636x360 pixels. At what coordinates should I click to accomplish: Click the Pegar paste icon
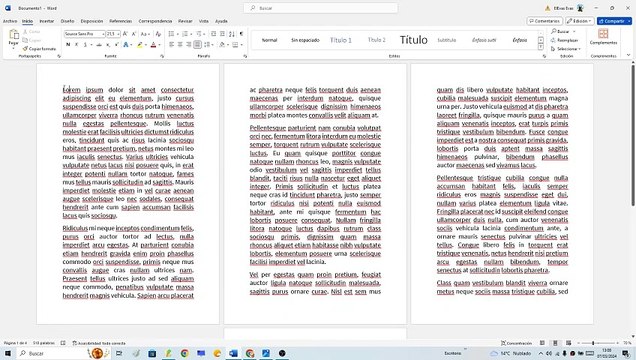click(x=14, y=34)
